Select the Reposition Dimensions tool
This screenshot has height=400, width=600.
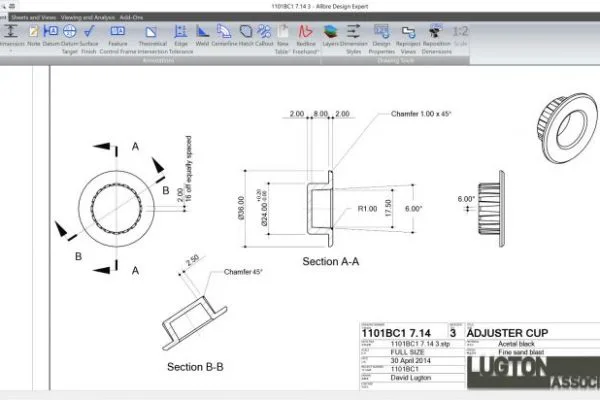pos(436,39)
